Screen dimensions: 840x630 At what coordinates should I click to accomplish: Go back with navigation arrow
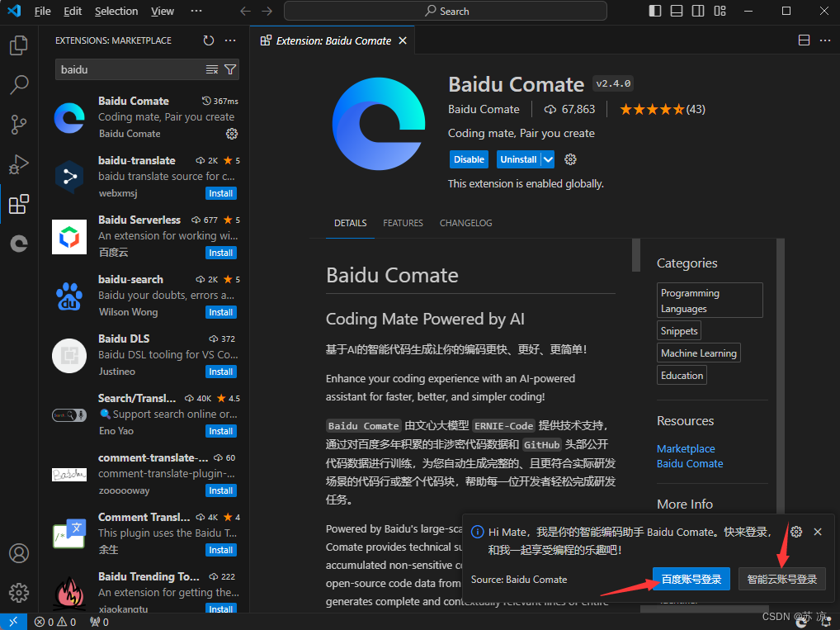pyautogui.click(x=245, y=12)
